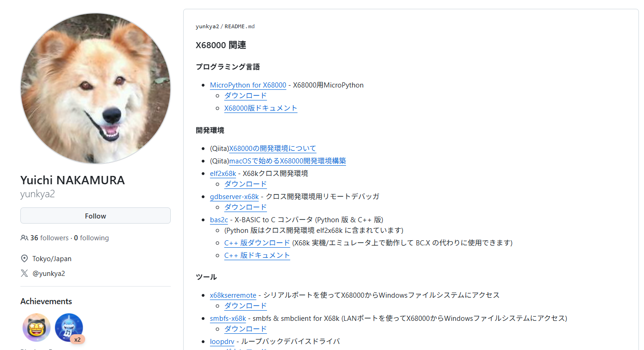Click the followers people icon
Viewport: 644px width, 350px height.
(x=25, y=238)
